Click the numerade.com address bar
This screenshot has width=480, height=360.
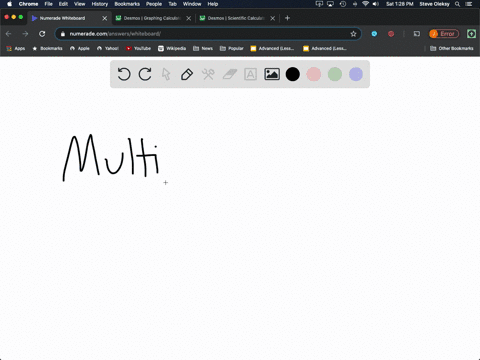pos(208,34)
